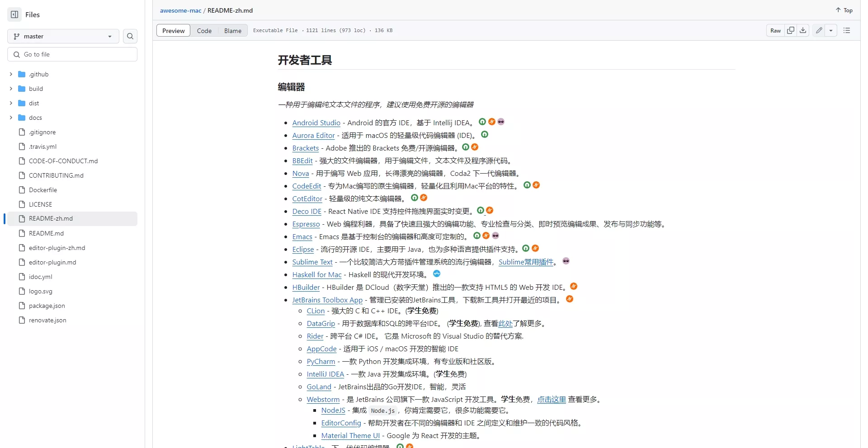Click the App Store icon after Haskell for Mac

tap(437, 274)
